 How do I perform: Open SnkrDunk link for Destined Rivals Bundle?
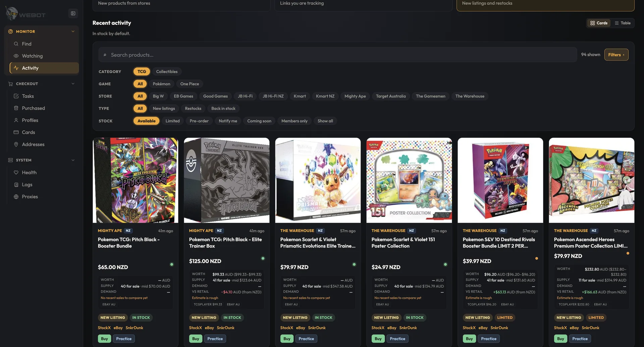tap(499, 328)
